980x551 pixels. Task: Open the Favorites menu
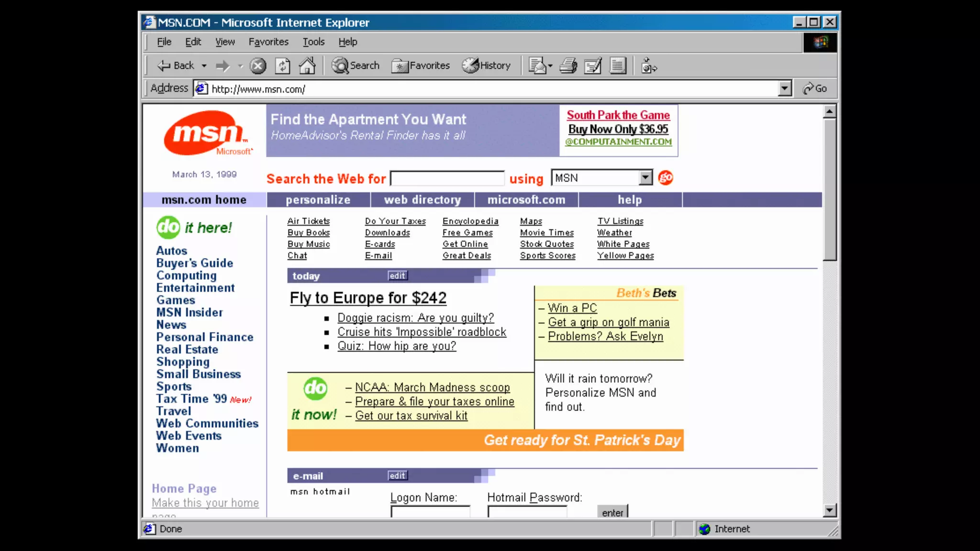(268, 42)
